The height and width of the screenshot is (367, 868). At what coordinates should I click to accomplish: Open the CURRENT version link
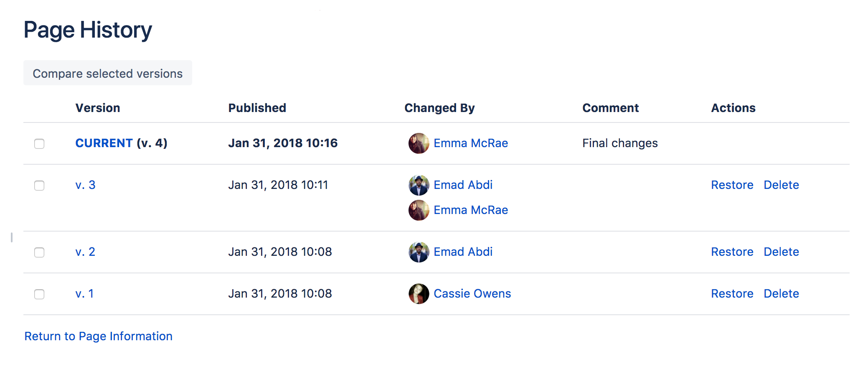pos(104,143)
